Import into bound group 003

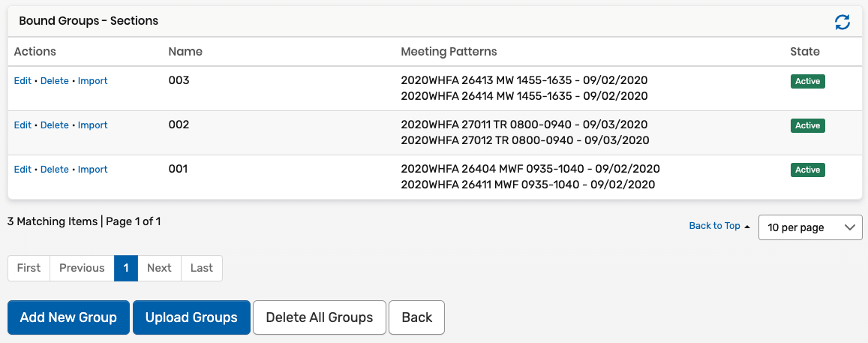coord(93,81)
